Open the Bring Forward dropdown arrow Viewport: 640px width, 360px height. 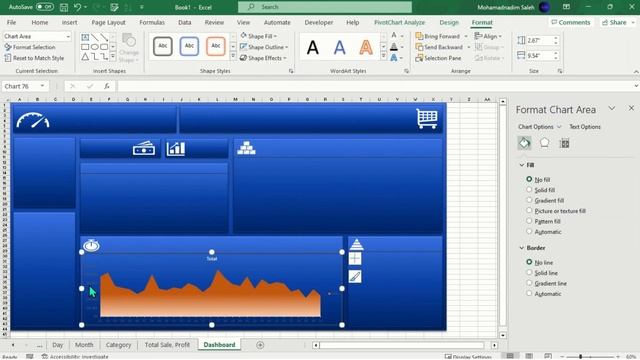click(x=466, y=36)
